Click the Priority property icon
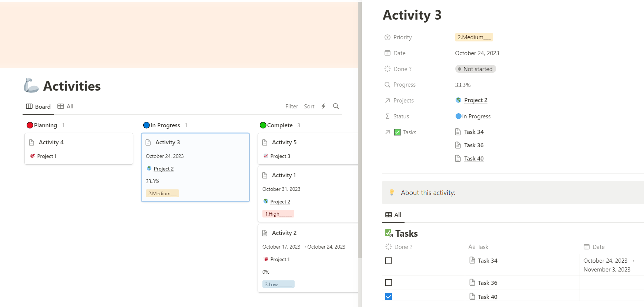Screen dimensions: 644x307 388,37
